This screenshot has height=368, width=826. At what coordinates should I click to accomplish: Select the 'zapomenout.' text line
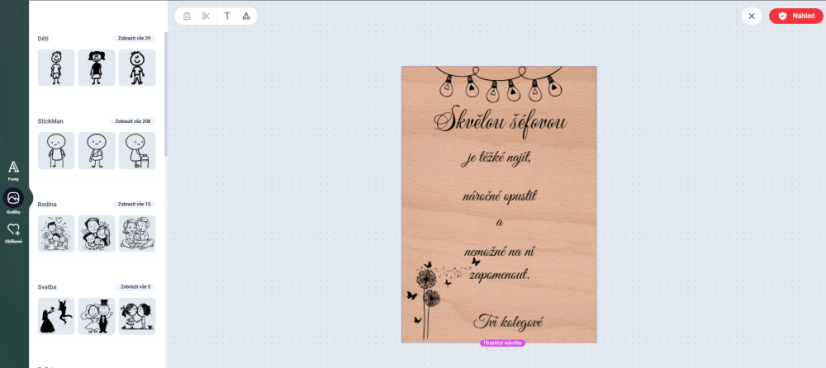499,275
